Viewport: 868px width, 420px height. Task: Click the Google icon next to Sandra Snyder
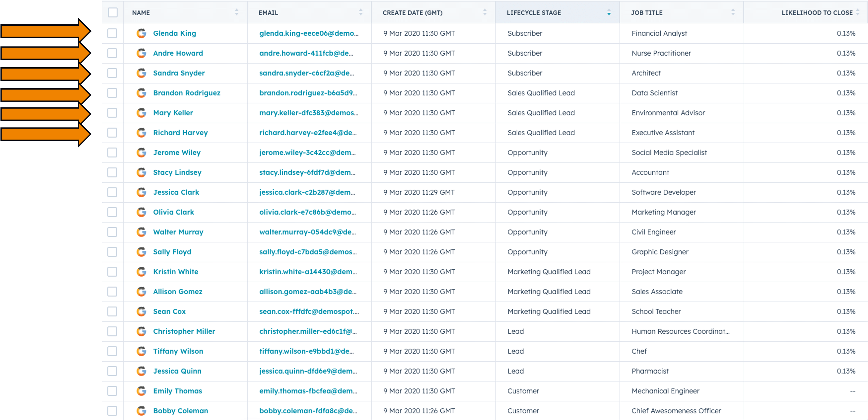[141, 73]
